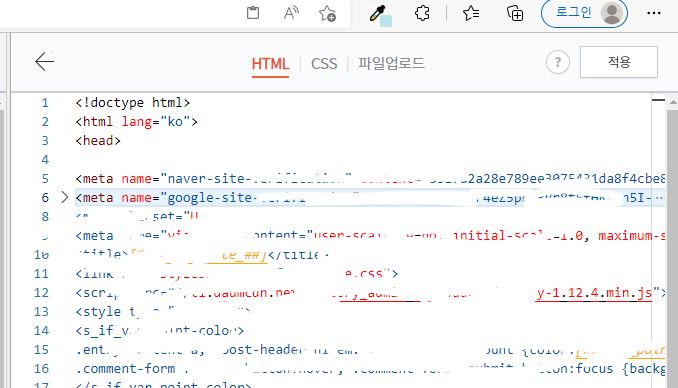Click the clipboard icon in browser toolbar
Image resolution: width=678 pixels, height=388 pixels.
pos(253,13)
